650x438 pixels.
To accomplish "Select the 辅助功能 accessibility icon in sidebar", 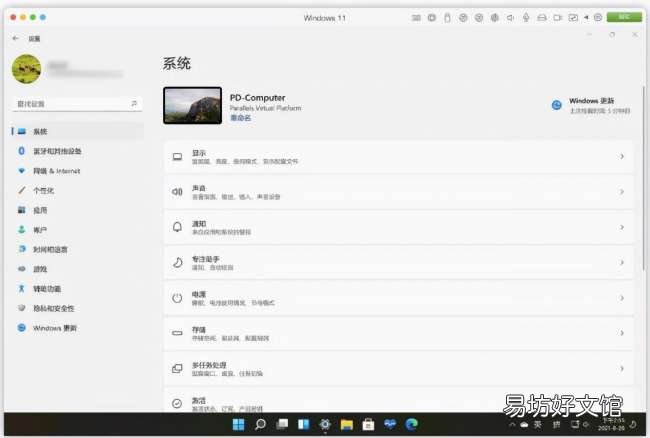I will tap(22, 288).
